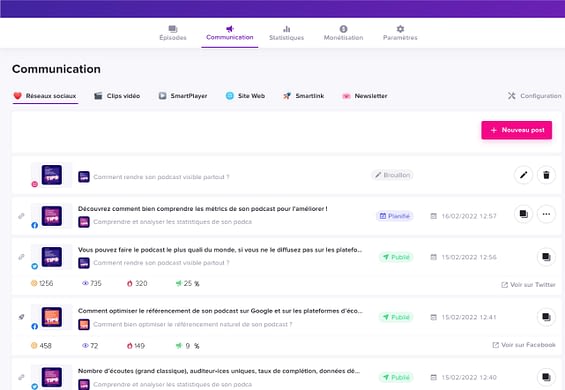Edit the draft post with pencil icon
This screenshot has width=565, height=390.
pos(523,175)
